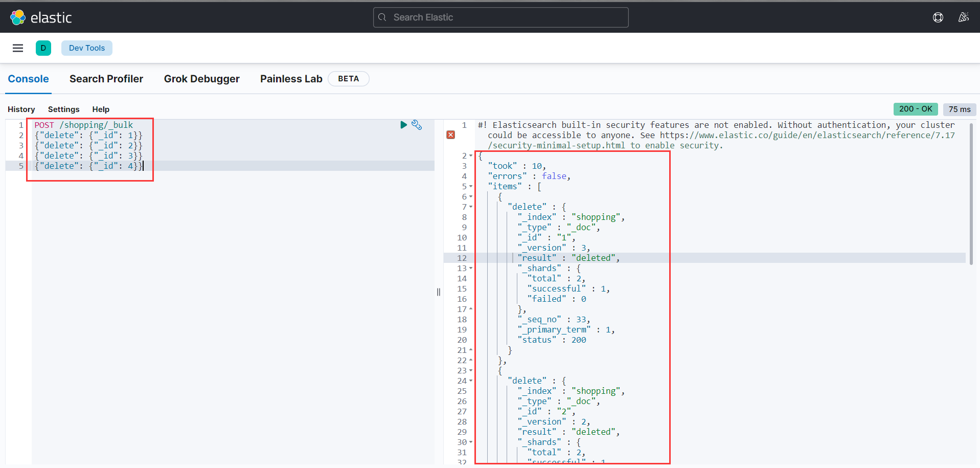Open the newsfeed icon in header

[964, 17]
